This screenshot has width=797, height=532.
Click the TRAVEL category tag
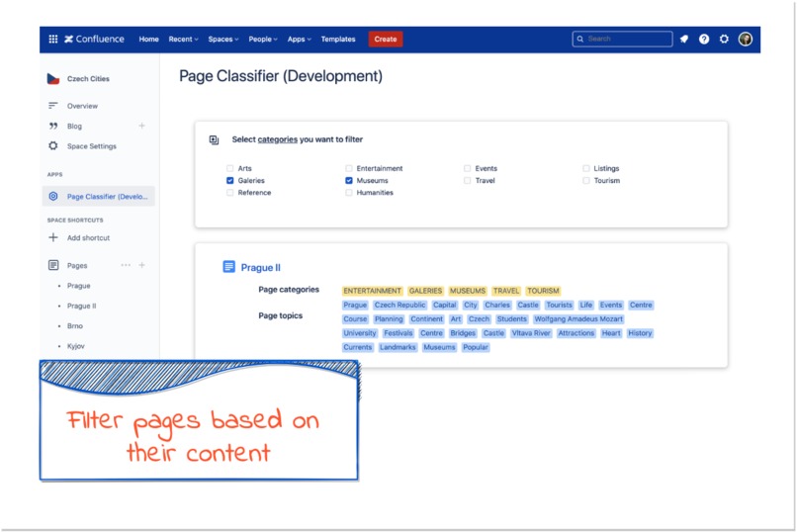(x=506, y=291)
